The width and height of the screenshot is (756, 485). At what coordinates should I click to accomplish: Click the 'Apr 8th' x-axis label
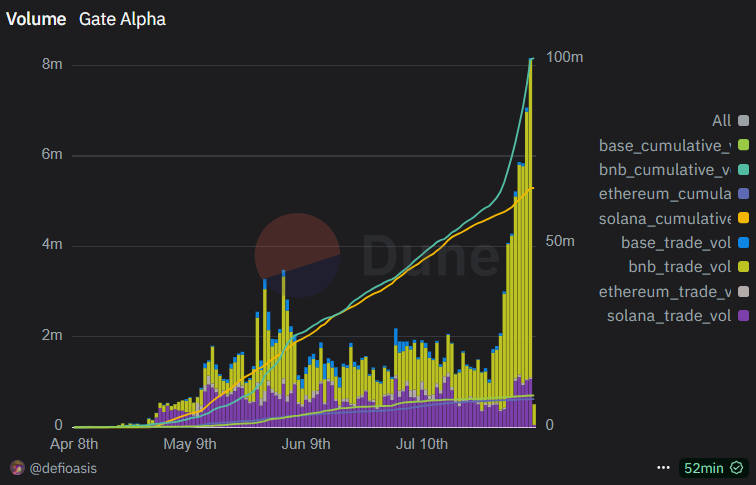[74, 444]
